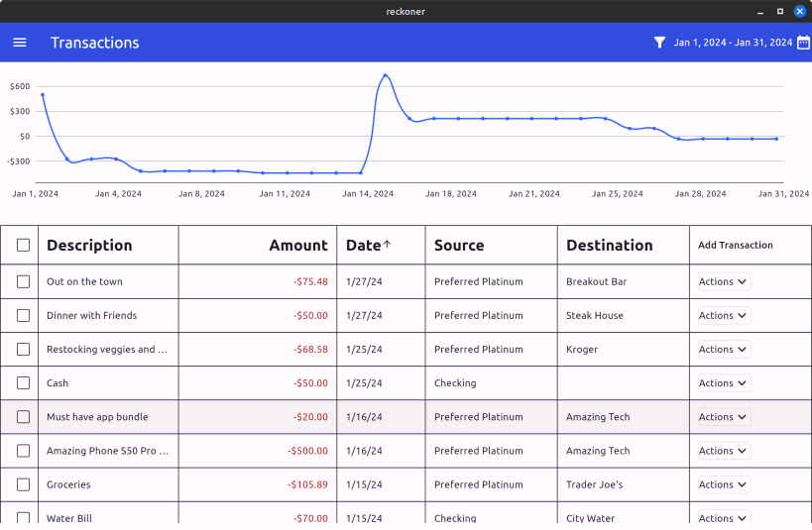
Task: Check the Out on the town row checkbox
Action: pyautogui.click(x=24, y=281)
